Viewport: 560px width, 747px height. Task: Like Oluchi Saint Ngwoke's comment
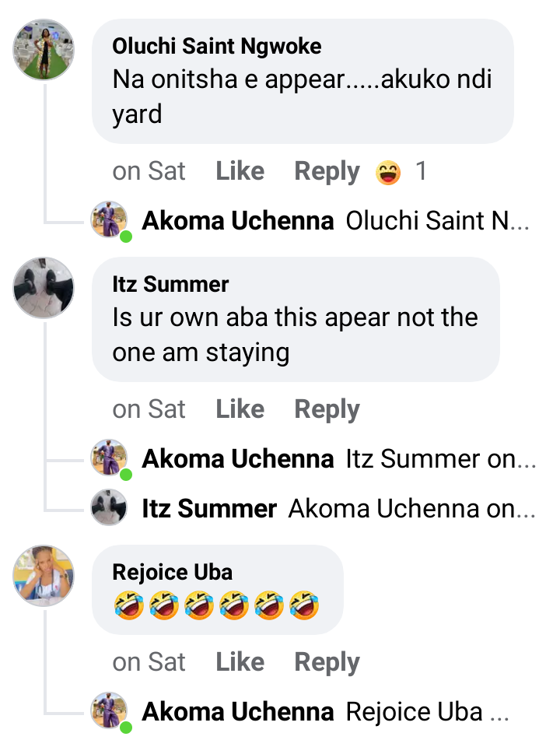point(240,171)
